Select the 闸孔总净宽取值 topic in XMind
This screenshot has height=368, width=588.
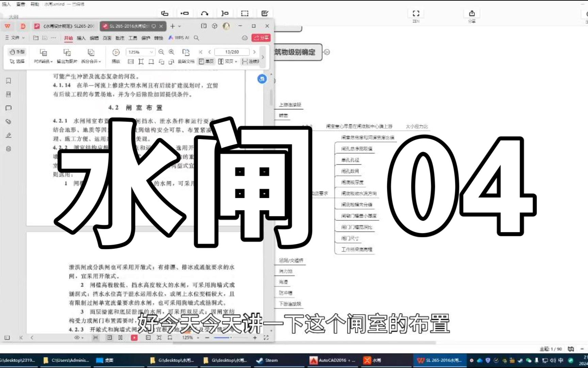(357, 149)
